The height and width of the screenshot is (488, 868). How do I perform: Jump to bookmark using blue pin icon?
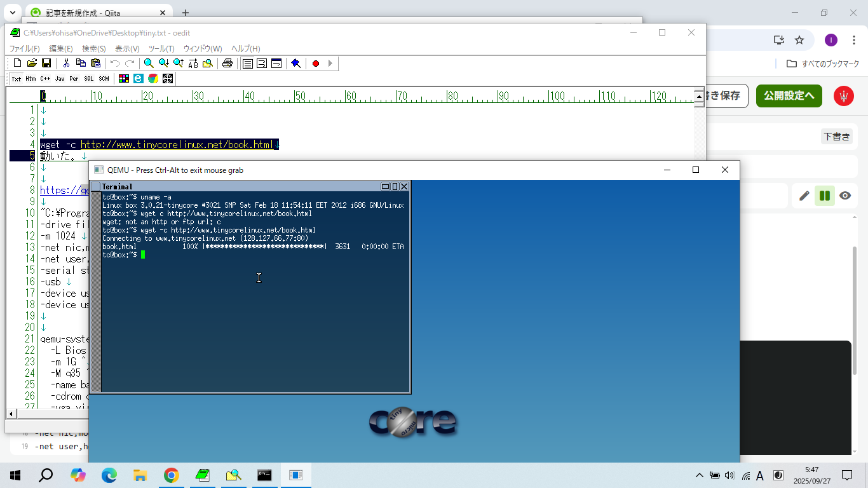[x=295, y=63]
